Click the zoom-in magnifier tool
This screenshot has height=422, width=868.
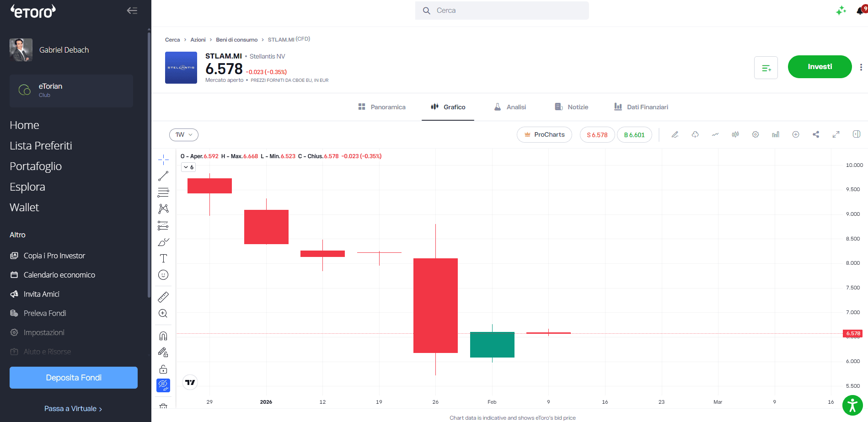click(x=163, y=314)
